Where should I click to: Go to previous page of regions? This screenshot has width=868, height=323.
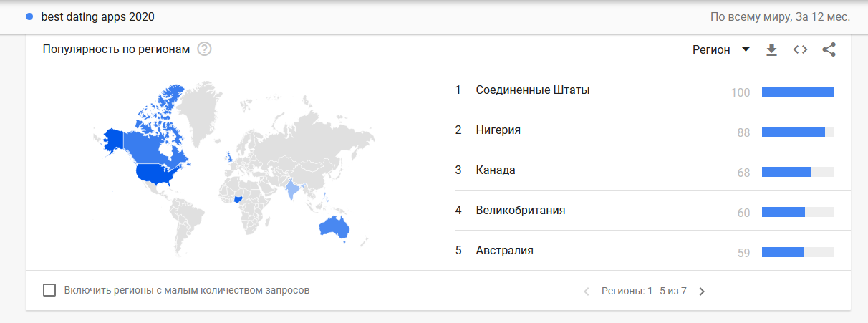click(587, 291)
